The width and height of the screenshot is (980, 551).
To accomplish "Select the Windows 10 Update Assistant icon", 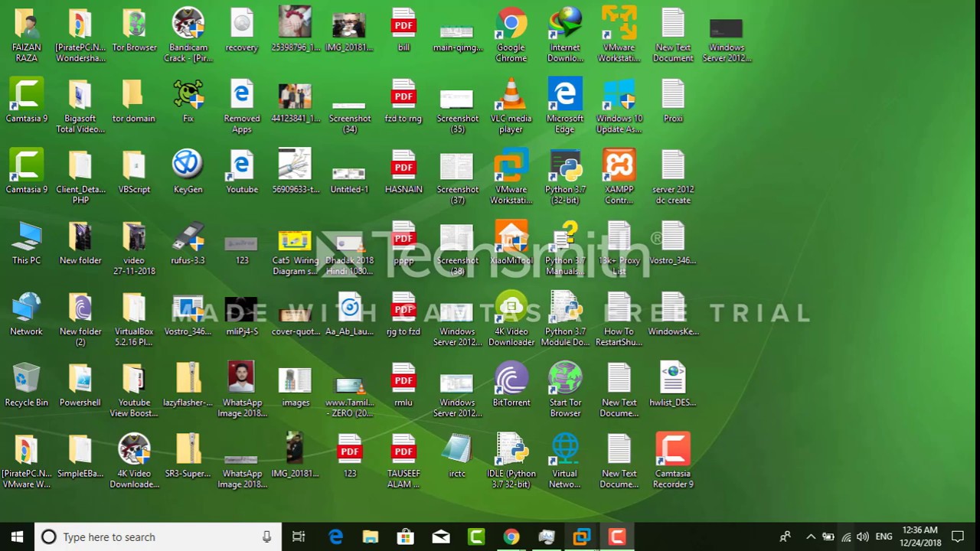I will [619, 106].
